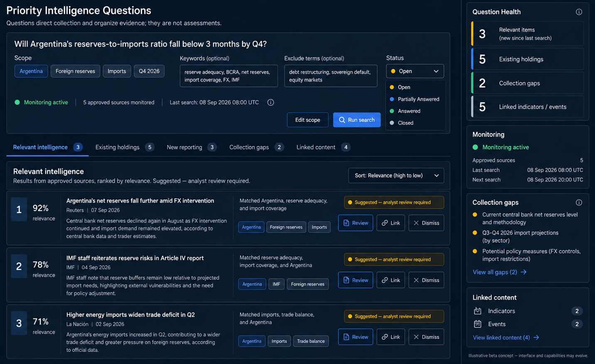Open headline 'Higher energy imports widen trade deficit in Q2'
Viewport: 595px width, 364px height.
click(130, 315)
